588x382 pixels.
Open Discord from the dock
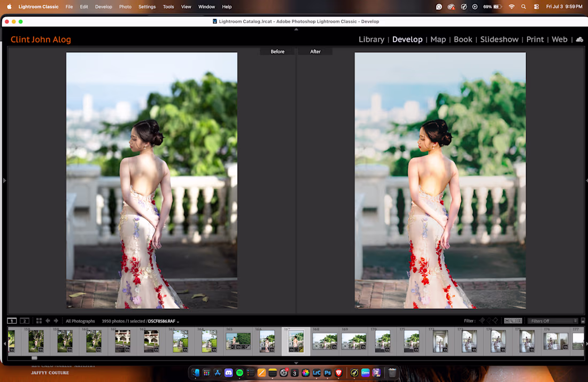(228, 372)
